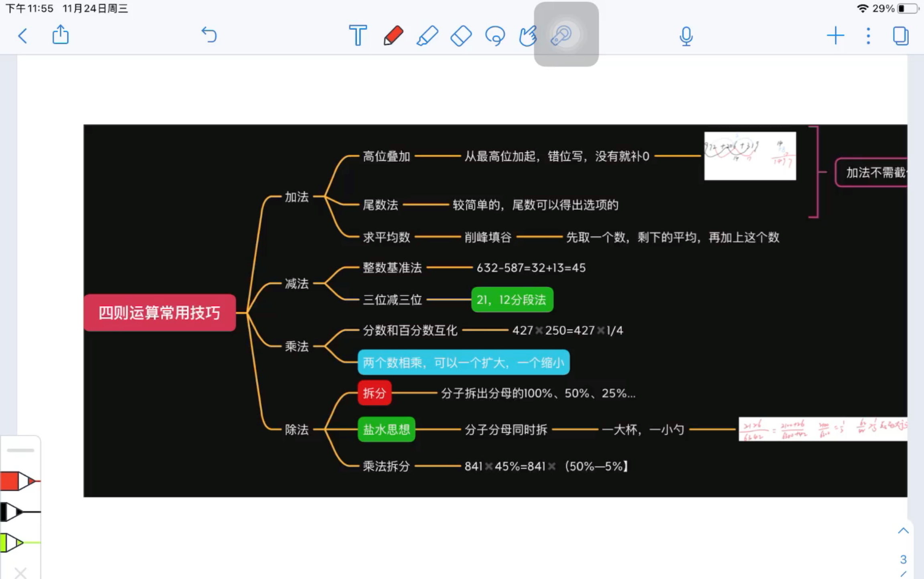Jump up with the page chevron

903,531
